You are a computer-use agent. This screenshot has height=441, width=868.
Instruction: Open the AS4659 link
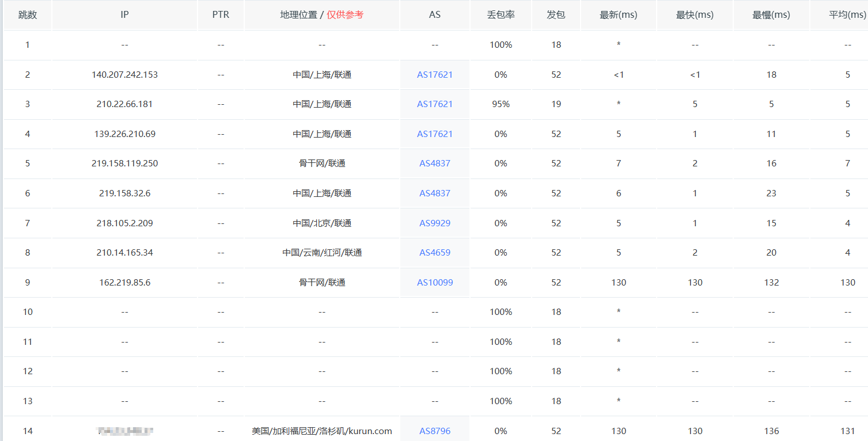[x=435, y=253]
